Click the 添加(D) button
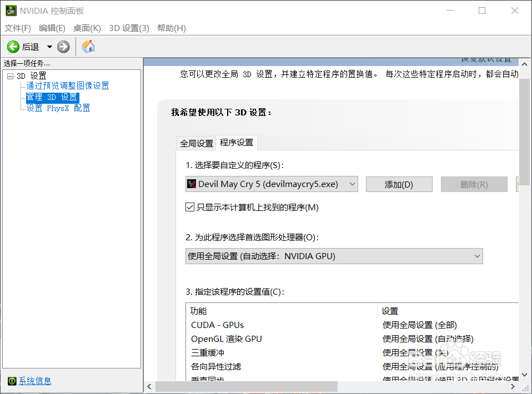The image size is (532, 394). coord(399,184)
